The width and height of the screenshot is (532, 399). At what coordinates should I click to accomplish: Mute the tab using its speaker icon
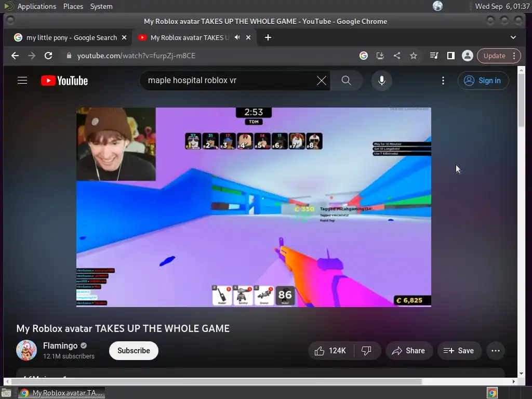pos(237,37)
